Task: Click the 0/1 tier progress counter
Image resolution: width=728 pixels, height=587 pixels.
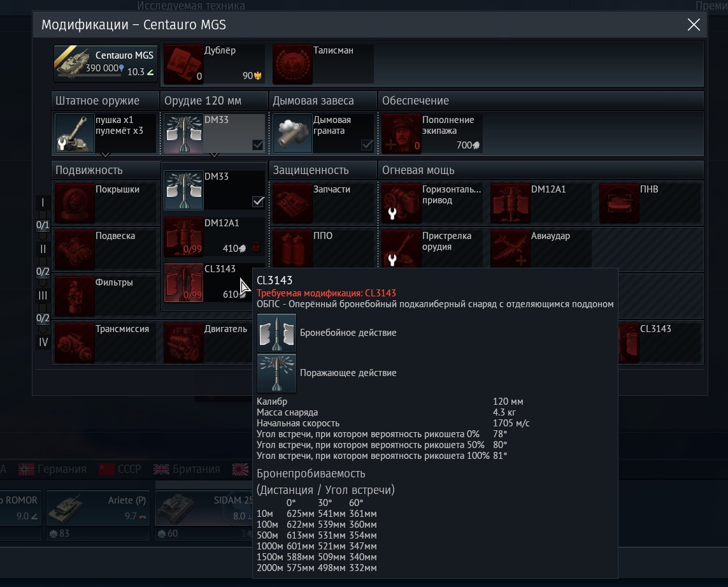Action: click(43, 225)
